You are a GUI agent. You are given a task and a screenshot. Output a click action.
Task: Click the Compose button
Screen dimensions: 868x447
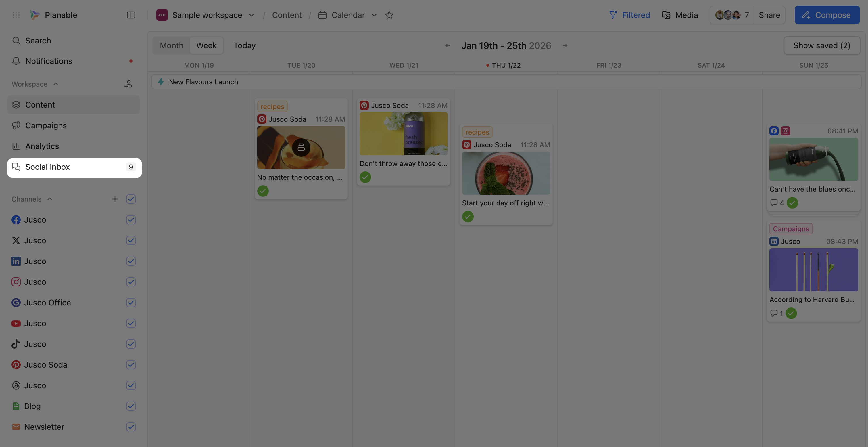(x=827, y=15)
